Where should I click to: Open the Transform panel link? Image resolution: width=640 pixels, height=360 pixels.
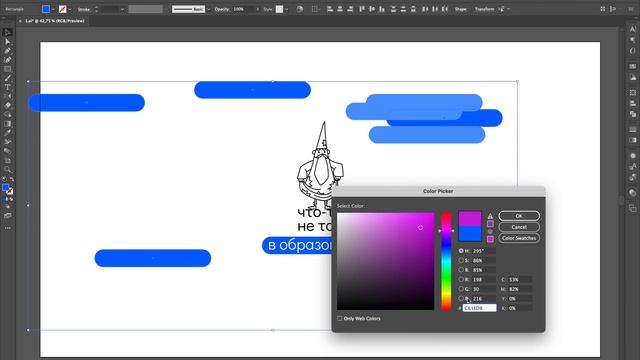(484, 9)
